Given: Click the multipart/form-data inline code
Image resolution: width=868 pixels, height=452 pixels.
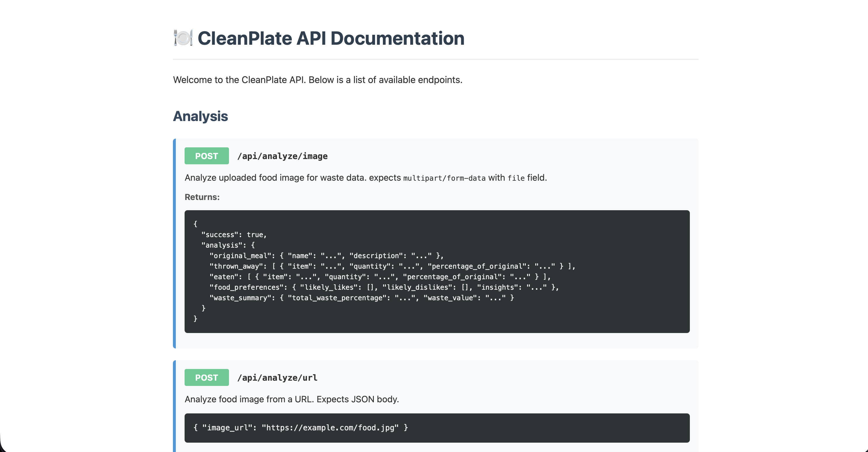Looking at the screenshot, I should [x=444, y=178].
